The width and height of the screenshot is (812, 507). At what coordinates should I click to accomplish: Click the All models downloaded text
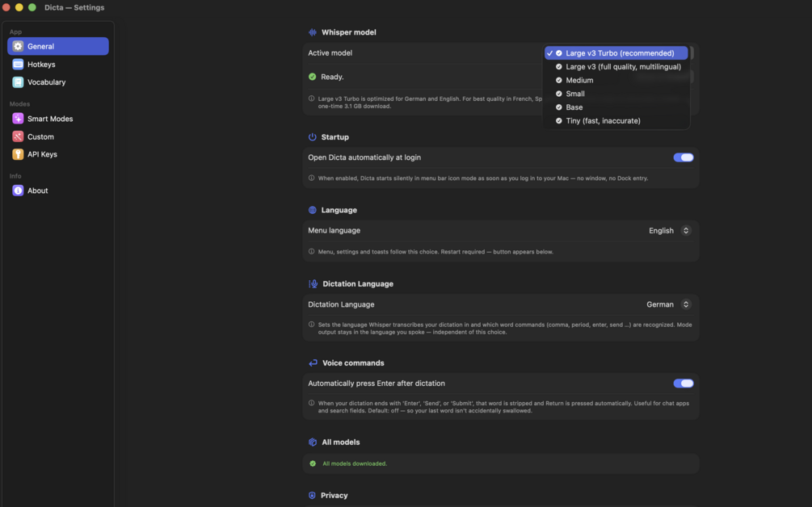[x=355, y=463]
